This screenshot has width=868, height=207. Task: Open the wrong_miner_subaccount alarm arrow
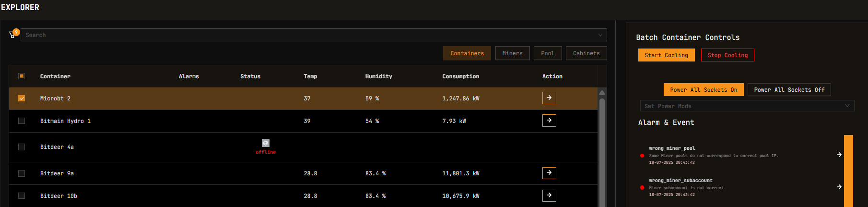pos(839,187)
